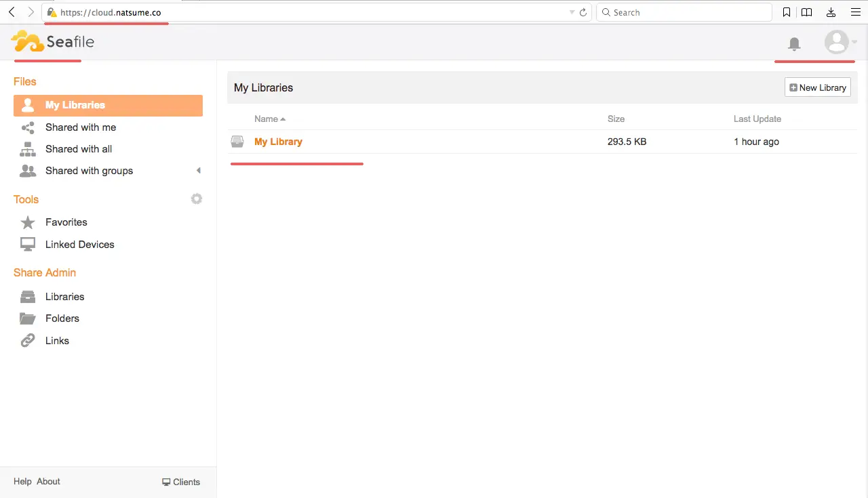Open the bookmarks icon in toolbar
Screen dimensions: 868x498
[787, 12]
